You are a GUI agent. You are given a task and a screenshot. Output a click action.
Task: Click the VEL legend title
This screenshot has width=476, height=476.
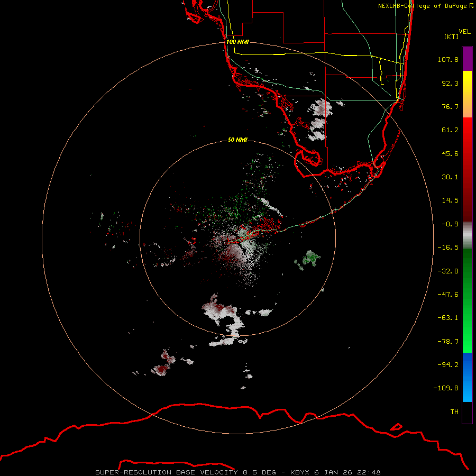[464, 32]
